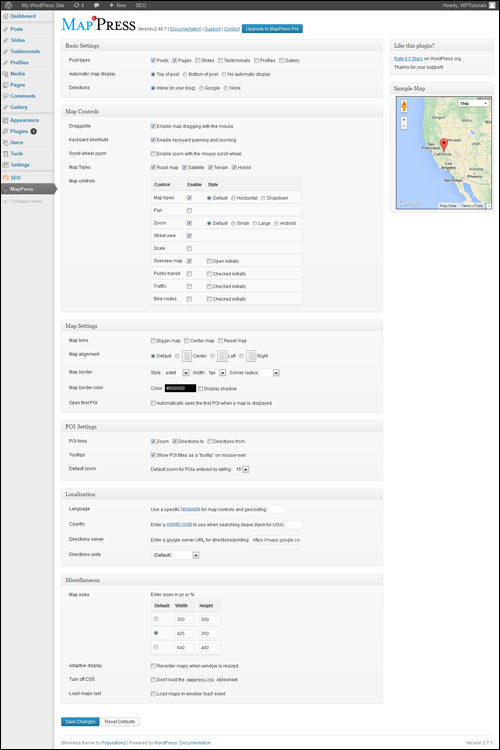Click the Comments icon in sidebar
The image size is (500, 750).
pyautogui.click(x=6, y=96)
